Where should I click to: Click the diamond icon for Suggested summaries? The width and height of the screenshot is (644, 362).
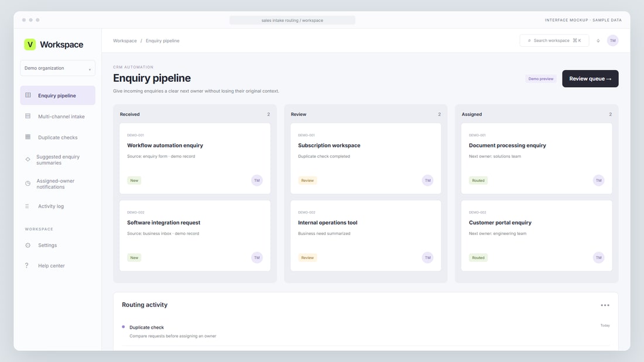click(28, 159)
